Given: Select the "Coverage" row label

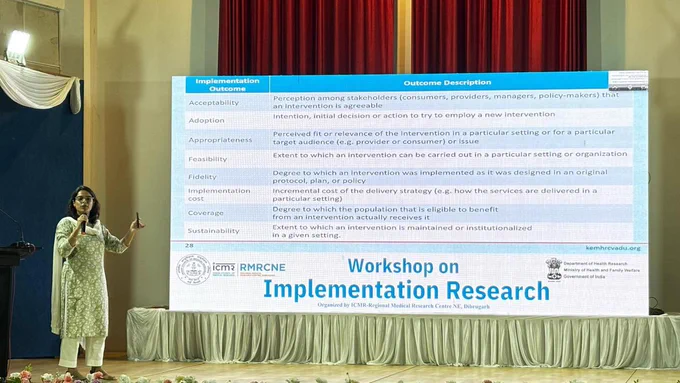Looking at the screenshot, I should [206, 213].
